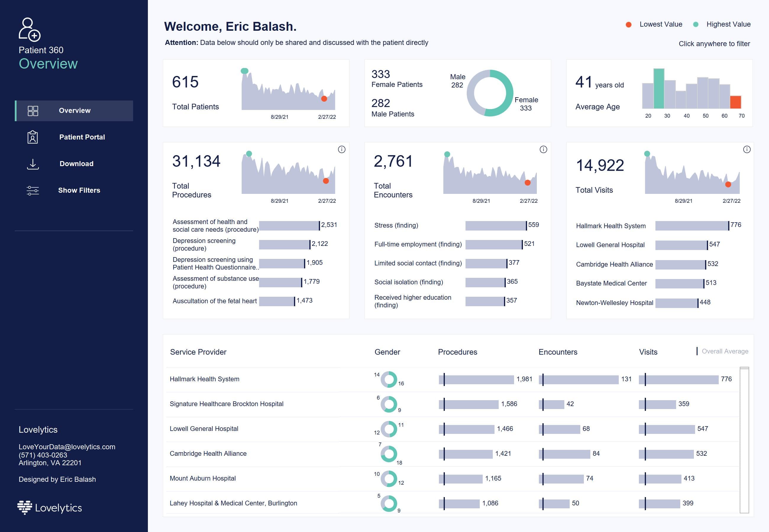Click orange low marker on Total Visits chart

[x=728, y=184]
